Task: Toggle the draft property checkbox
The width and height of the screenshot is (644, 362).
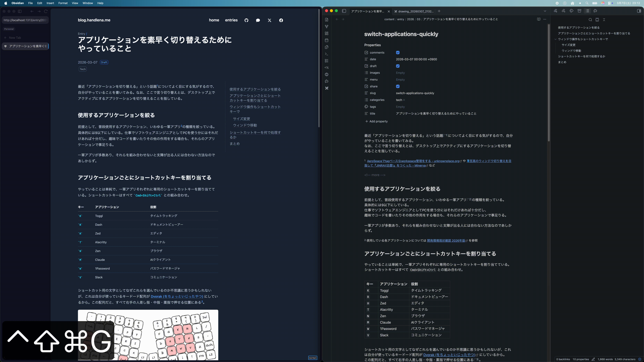Action: [397, 66]
